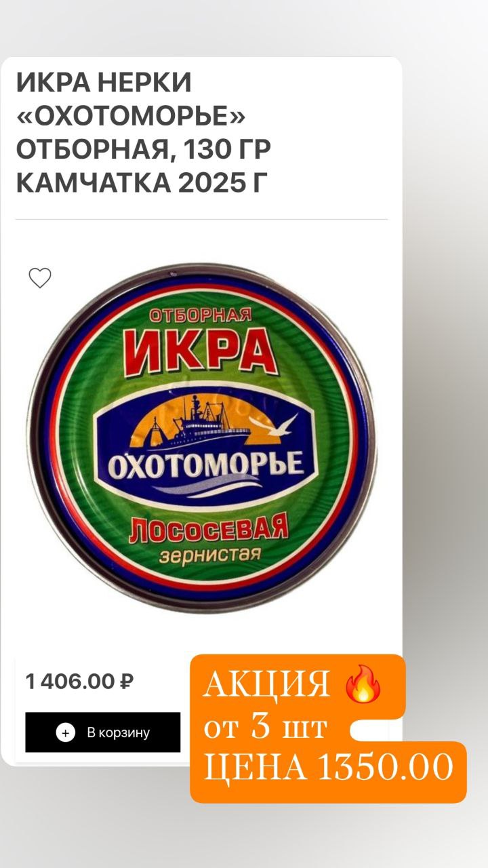The width and height of the screenshot is (488, 868).
Task: Tap the от 3 шт promo line
Action: (266, 728)
